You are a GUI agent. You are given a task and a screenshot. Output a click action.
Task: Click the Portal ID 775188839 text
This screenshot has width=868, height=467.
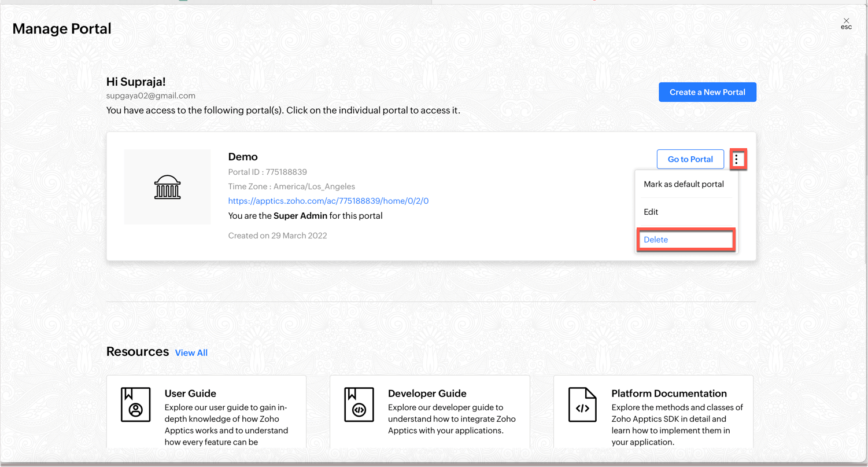(267, 172)
